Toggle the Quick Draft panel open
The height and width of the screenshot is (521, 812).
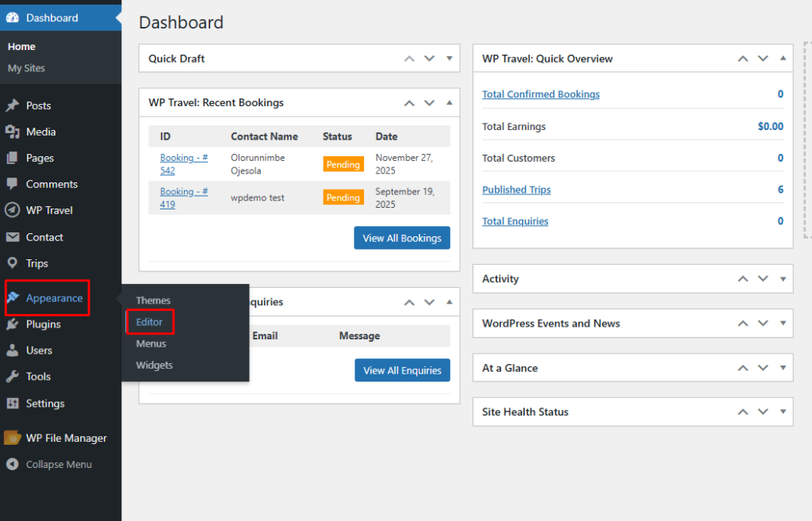pyautogui.click(x=449, y=59)
